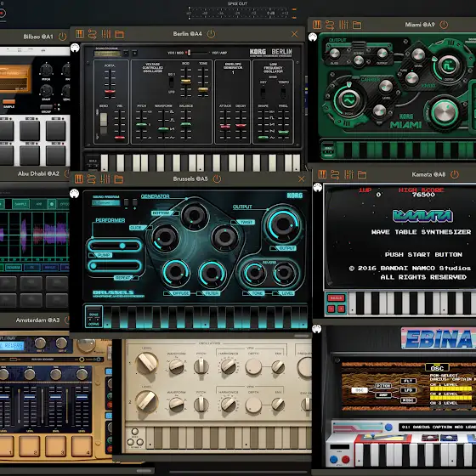Toggle the power icon next to Kamata @A8
476x476 pixels.
click(x=454, y=174)
